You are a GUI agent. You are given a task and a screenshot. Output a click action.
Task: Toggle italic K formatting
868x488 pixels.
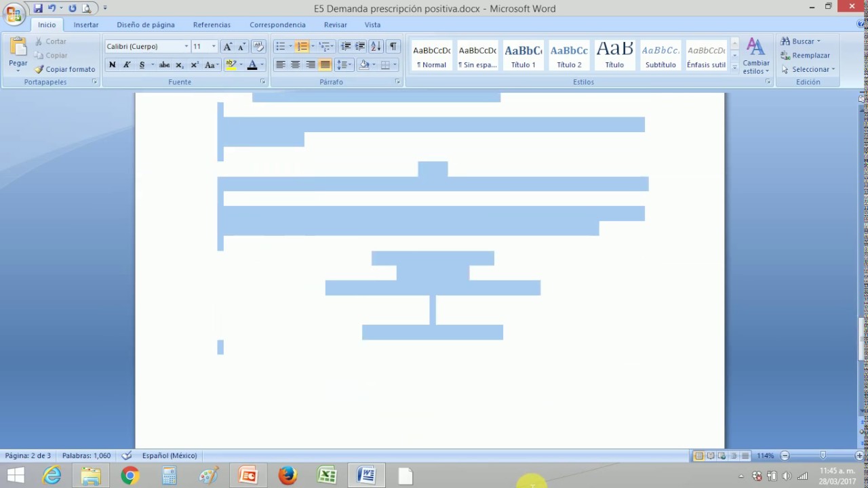[x=127, y=65]
